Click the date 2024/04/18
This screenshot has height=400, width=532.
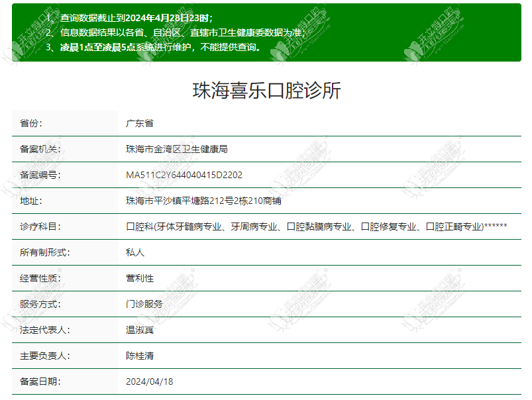[x=149, y=381]
